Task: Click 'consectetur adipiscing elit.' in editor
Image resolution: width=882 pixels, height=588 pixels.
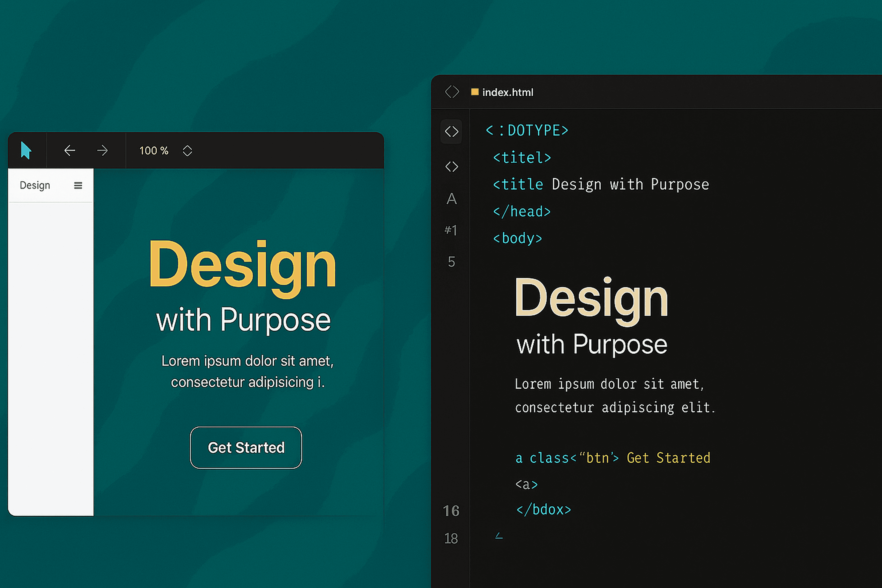Action: tap(615, 408)
